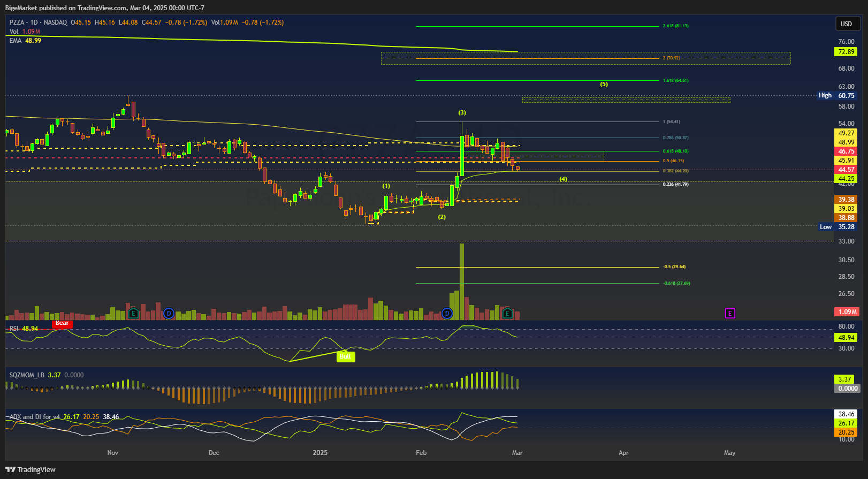
Task: Click the SQZMOM_LB indicator legend label
Action: pyautogui.click(x=27, y=375)
